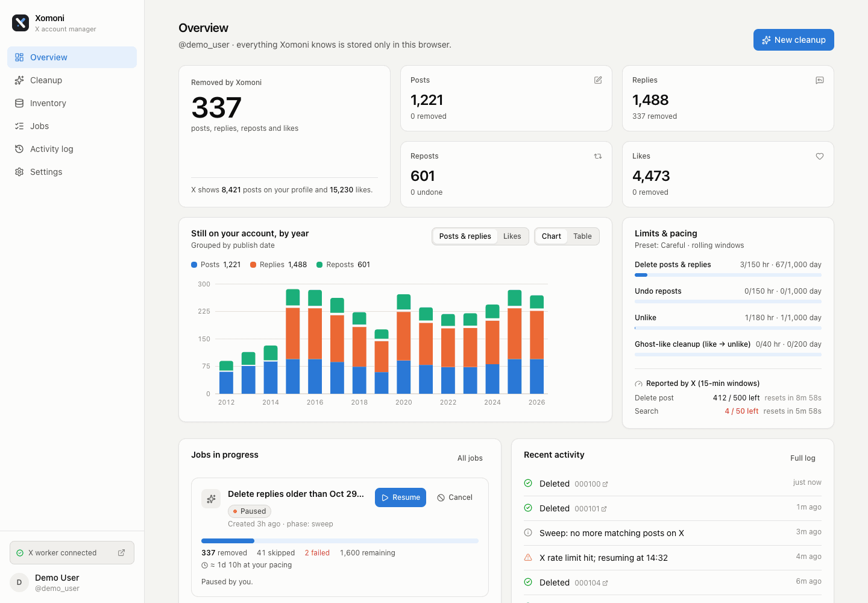
Task: Open Settings from the sidebar
Action: (x=72, y=172)
